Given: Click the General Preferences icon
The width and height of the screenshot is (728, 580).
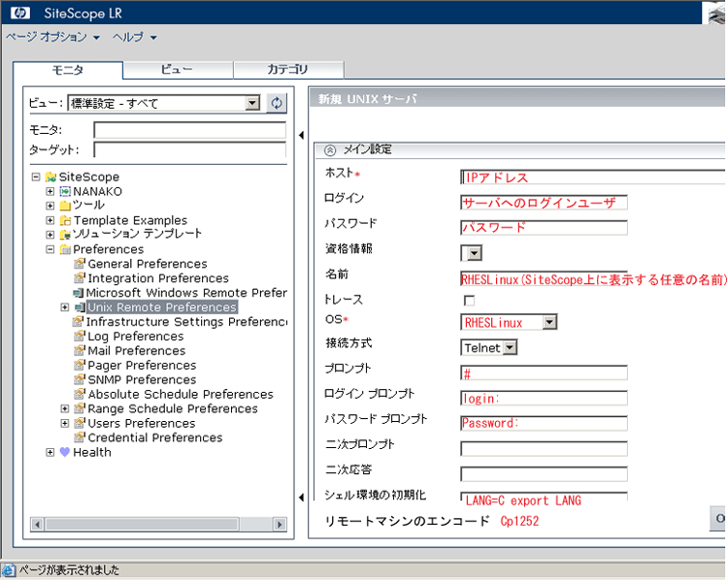Looking at the screenshot, I should click(x=80, y=264).
